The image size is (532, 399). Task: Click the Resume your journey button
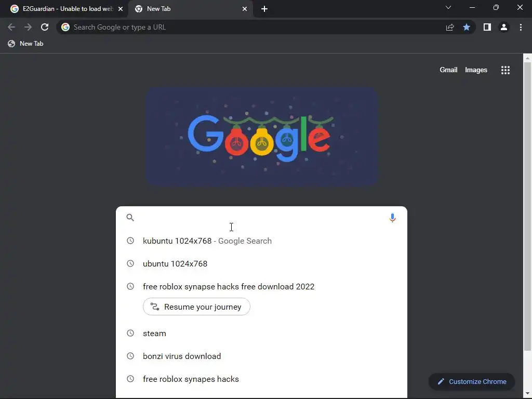click(196, 307)
